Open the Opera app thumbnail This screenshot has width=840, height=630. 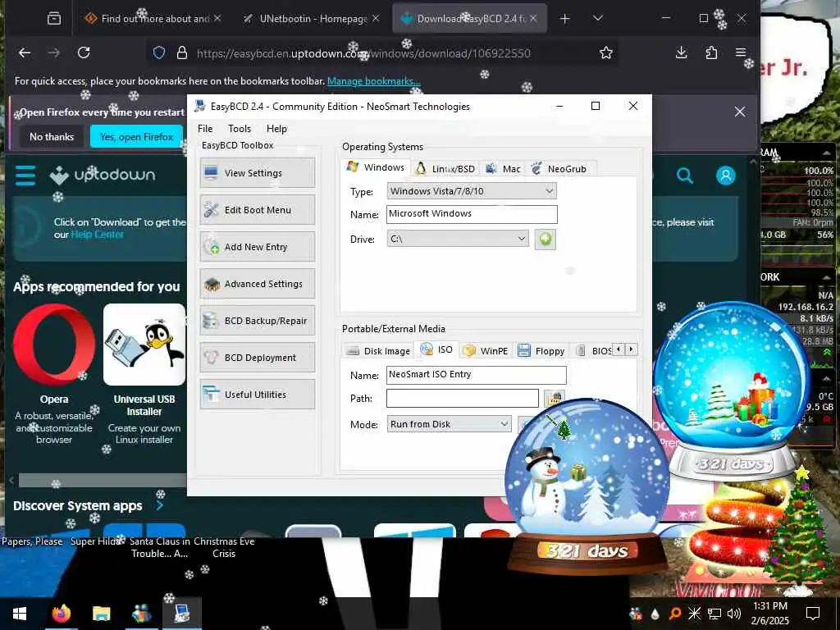[x=54, y=345]
